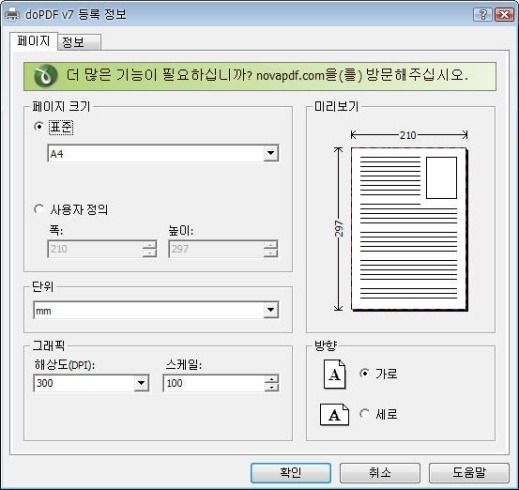Open the 해상도(DPI) 300 dropdown arrow
519x490 pixels.
(x=141, y=383)
